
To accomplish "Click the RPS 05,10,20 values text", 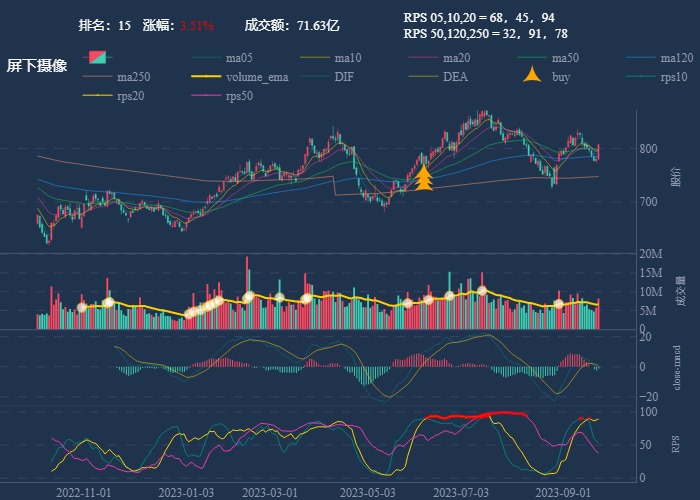I will tap(478, 18).
